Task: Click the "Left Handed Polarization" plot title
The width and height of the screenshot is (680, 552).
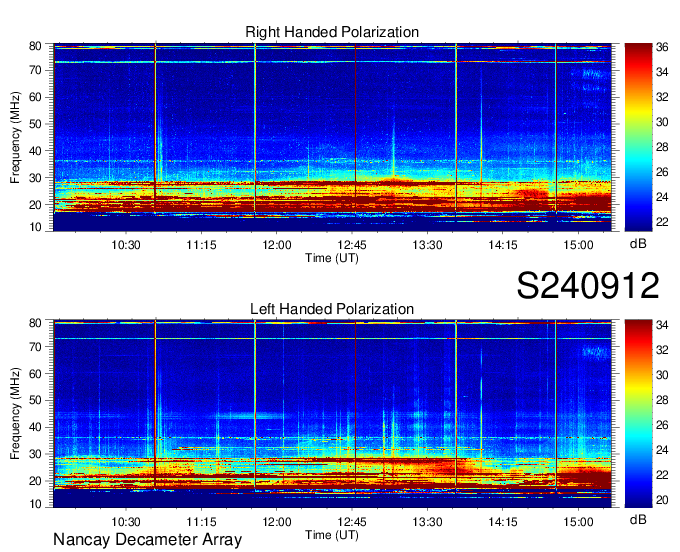Action: [332, 309]
